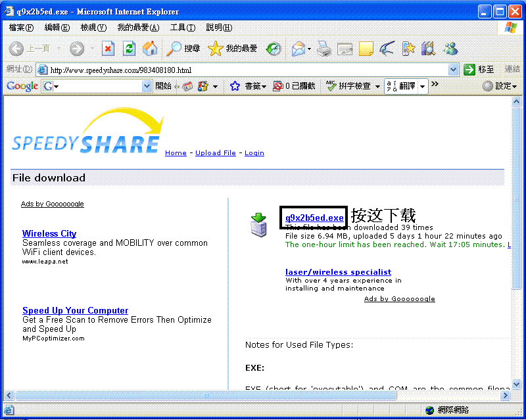Open History clock icon

274,49
